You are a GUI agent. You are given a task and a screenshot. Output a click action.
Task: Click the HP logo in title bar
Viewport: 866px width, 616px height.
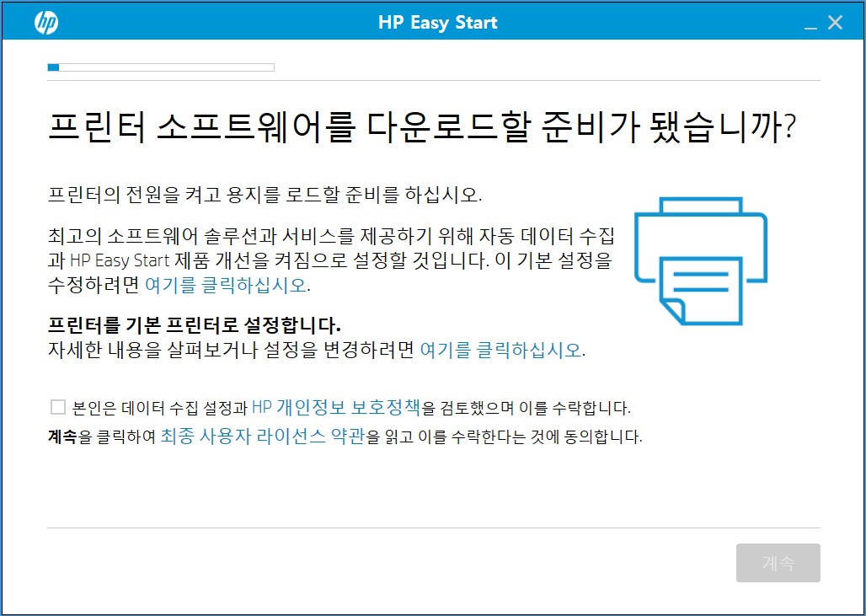(46, 23)
